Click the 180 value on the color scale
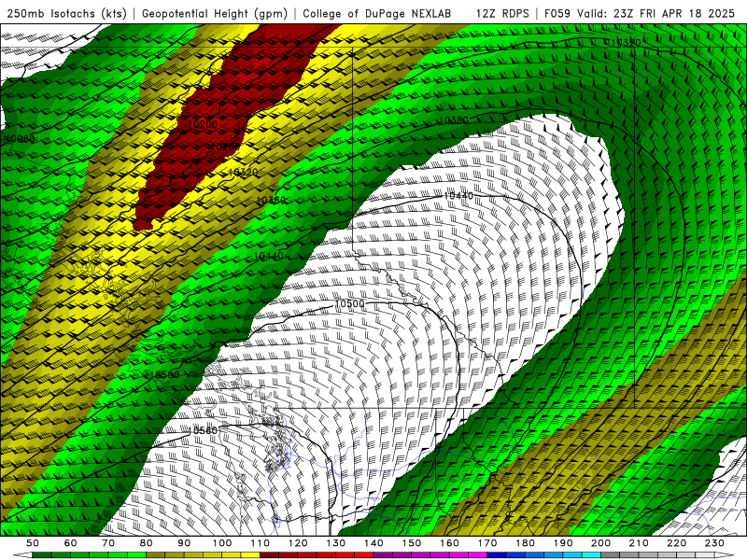747x560 pixels. [x=525, y=543]
